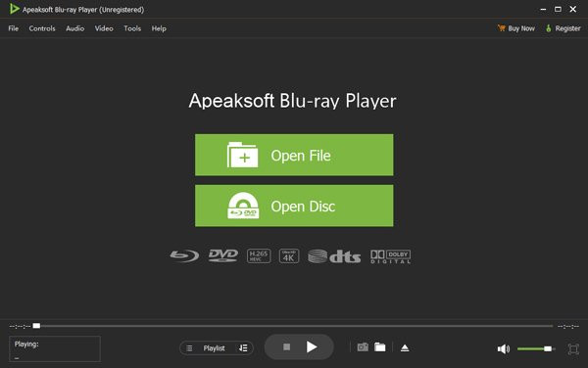Image resolution: width=588 pixels, height=368 pixels.
Task: Click the volume slider track
Action: [x=536, y=348]
